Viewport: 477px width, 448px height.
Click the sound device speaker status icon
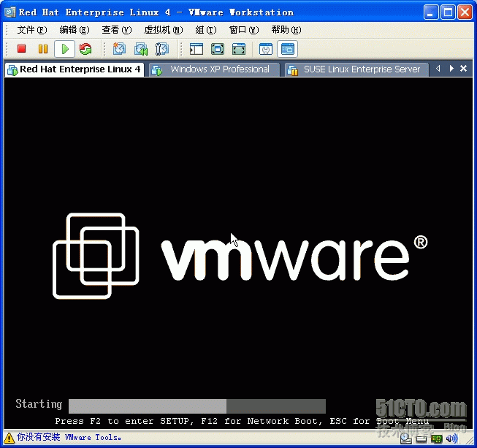[451, 438]
